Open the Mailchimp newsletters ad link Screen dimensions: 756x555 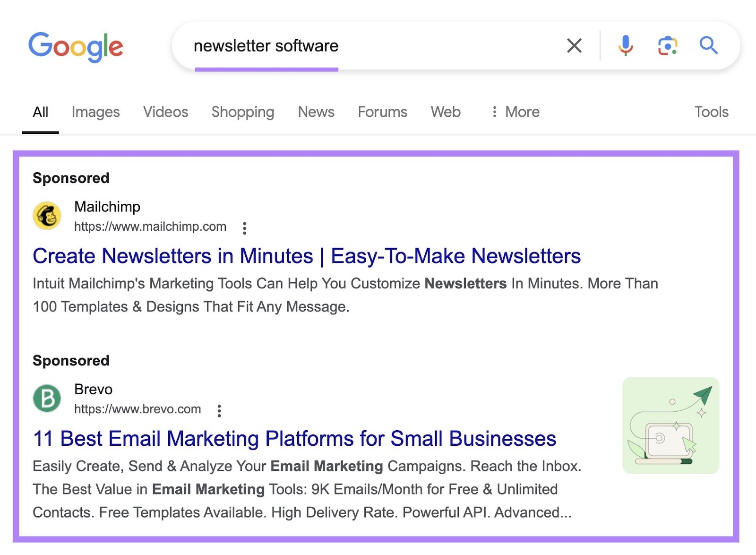pyautogui.click(x=306, y=256)
